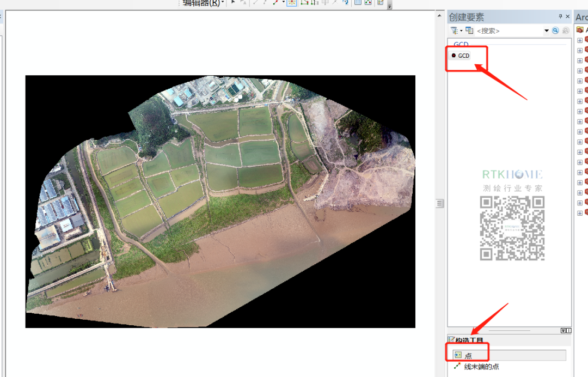Click the blue search button in Create Features
Image resolution: width=588 pixels, height=377 pixels.
pyautogui.click(x=555, y=31)
